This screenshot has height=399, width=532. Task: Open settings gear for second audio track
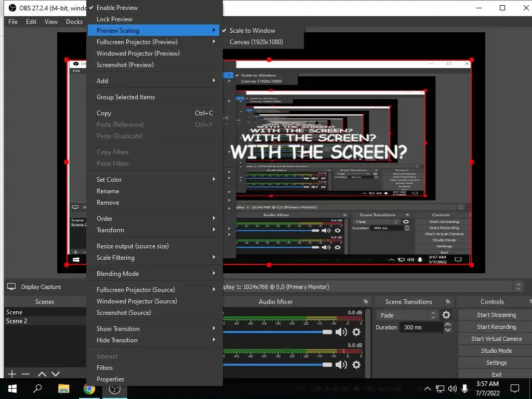(x=356, y=365)
